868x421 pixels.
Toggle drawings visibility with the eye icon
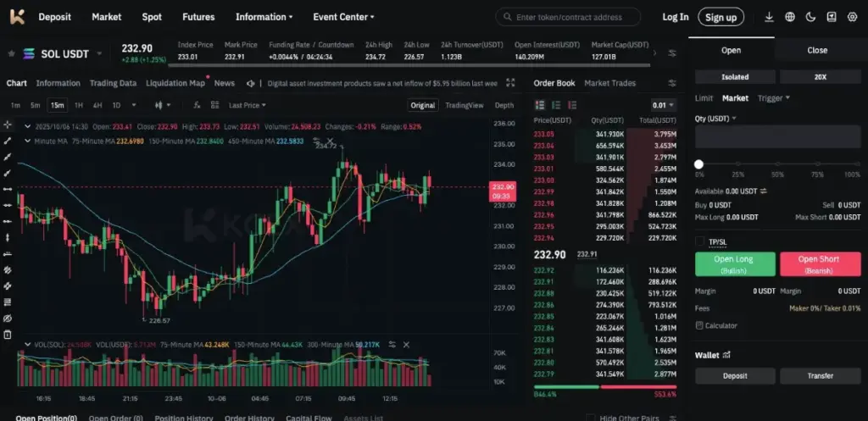click(x=8, y=319)
